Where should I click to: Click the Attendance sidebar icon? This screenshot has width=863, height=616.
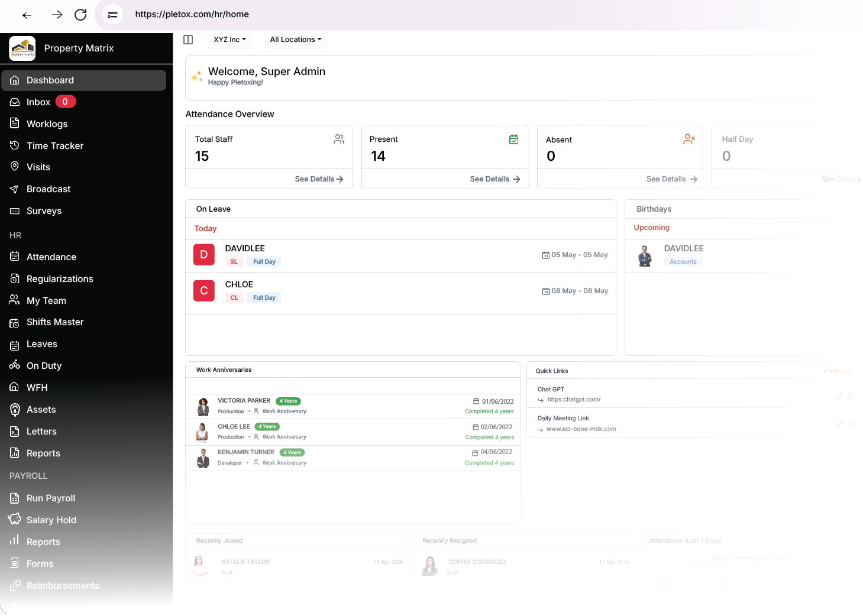(15, 257)
